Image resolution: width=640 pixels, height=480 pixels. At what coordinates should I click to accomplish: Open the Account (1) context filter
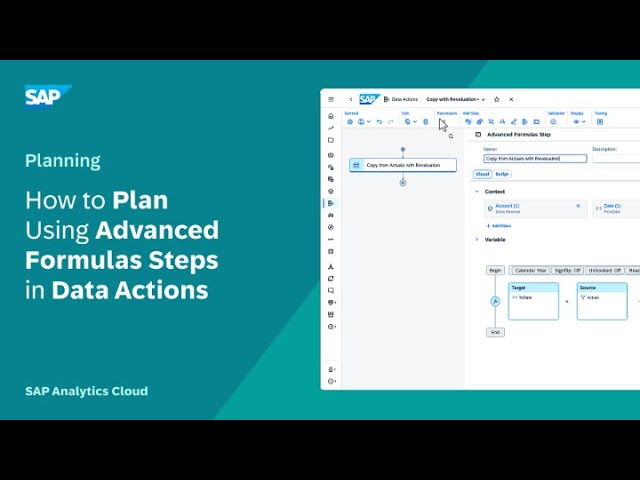[x=507, y=208]
